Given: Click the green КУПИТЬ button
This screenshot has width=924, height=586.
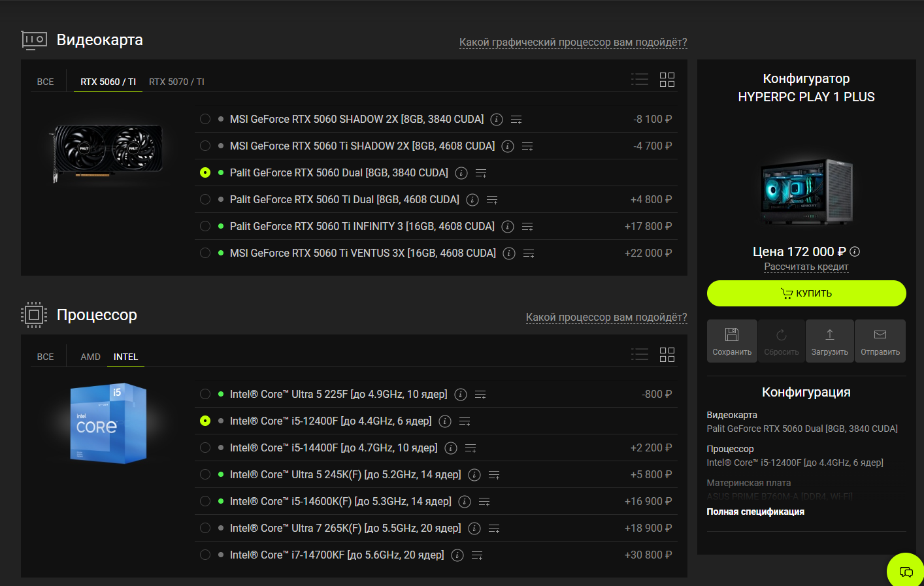Looking at the screenshot, I should pyautogui.click(x=806, y=293).
